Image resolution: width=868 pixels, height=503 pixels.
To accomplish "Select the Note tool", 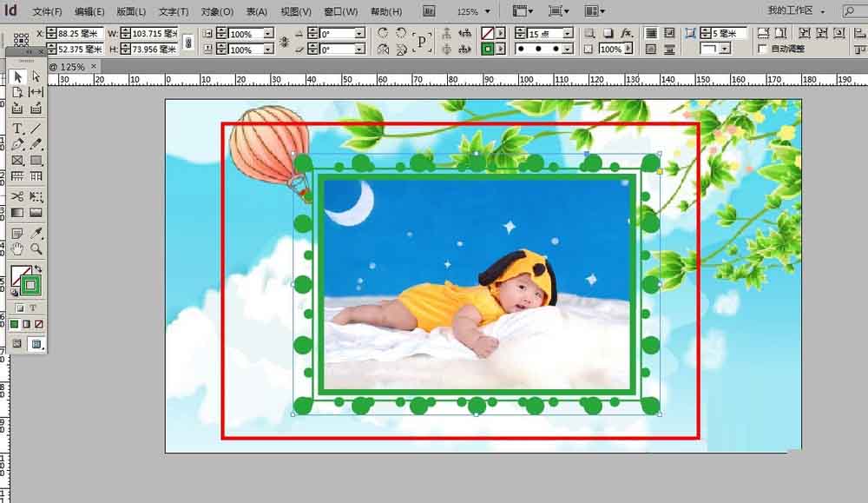I will [x=17, y=233].
